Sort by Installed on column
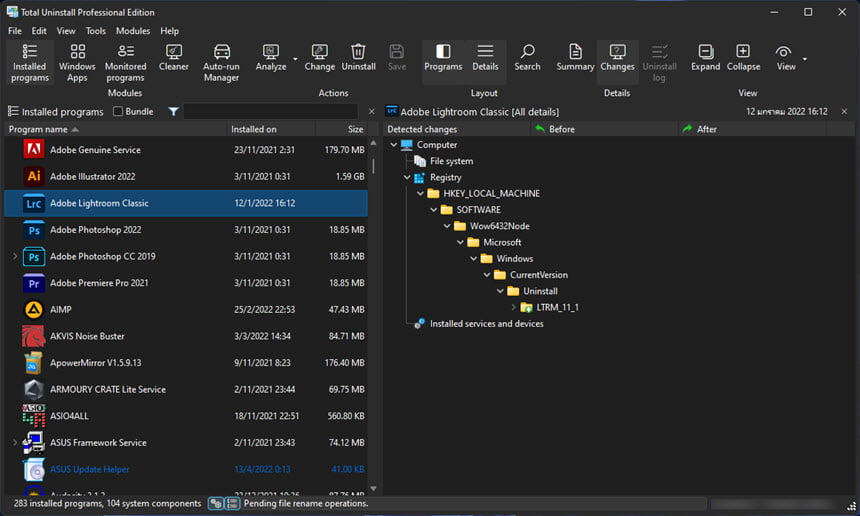The height and width of the screenshot is (516, 860). (x=271, y=129)
